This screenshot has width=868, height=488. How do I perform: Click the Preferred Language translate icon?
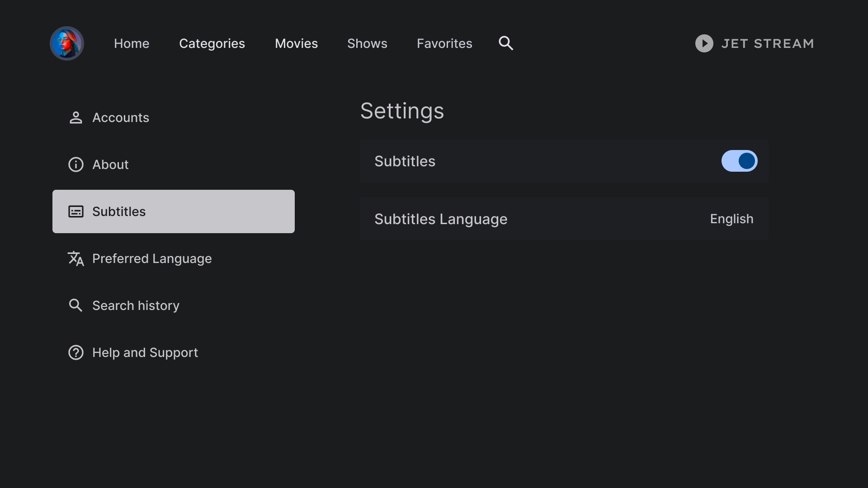[x=75, y=258]
